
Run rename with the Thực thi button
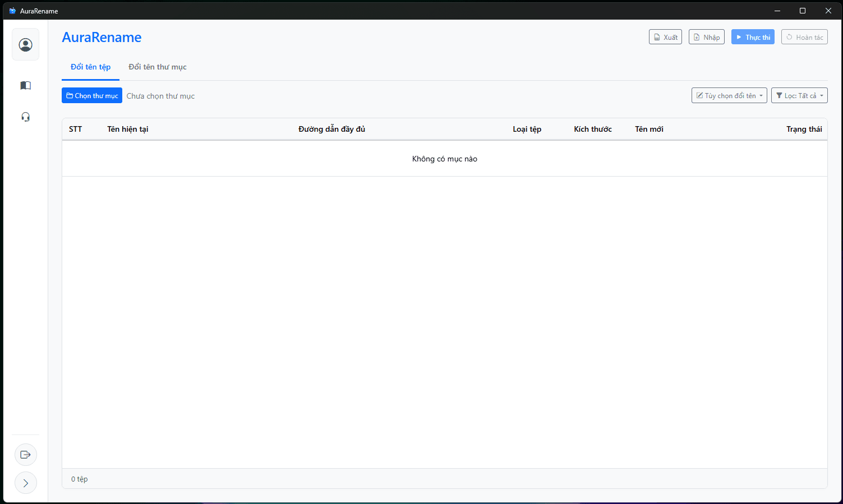pos(752,38)
